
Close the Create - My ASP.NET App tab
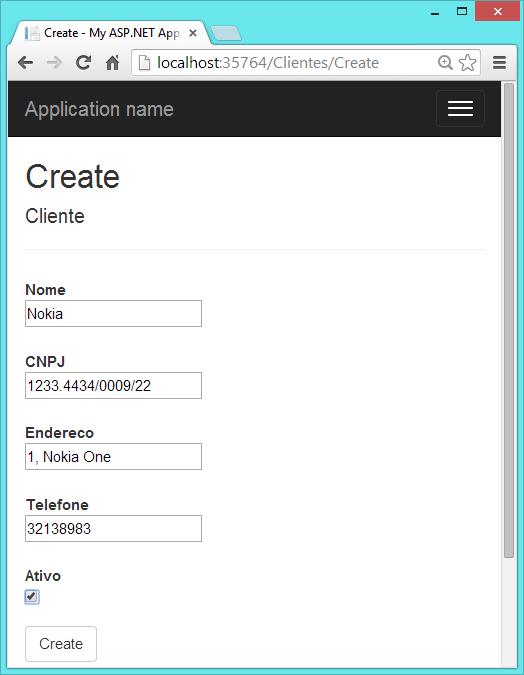point(193,33)
